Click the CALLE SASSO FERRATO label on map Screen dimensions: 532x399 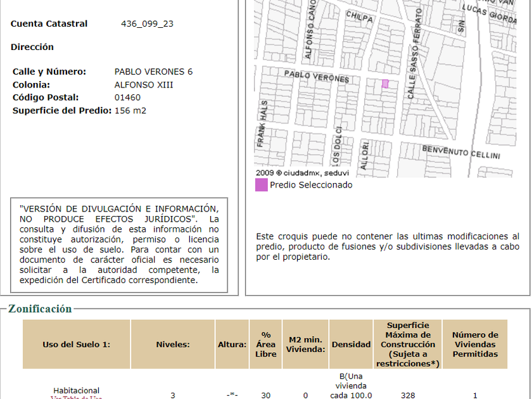[x=414, y=54]
